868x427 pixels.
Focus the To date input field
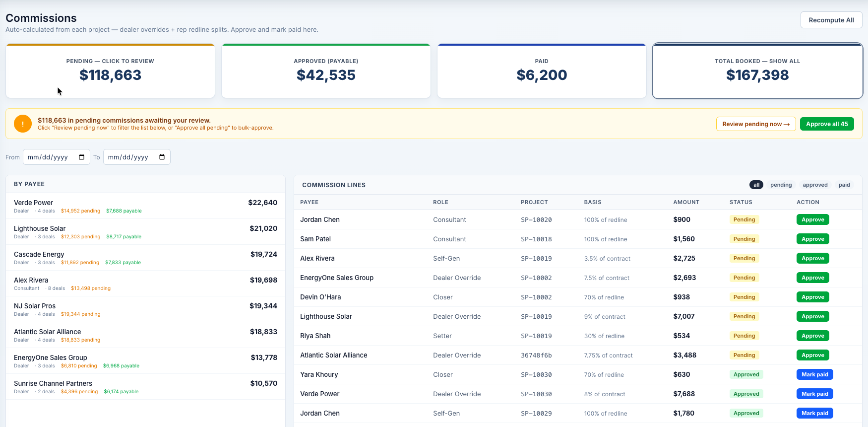(x=137, y=157)
